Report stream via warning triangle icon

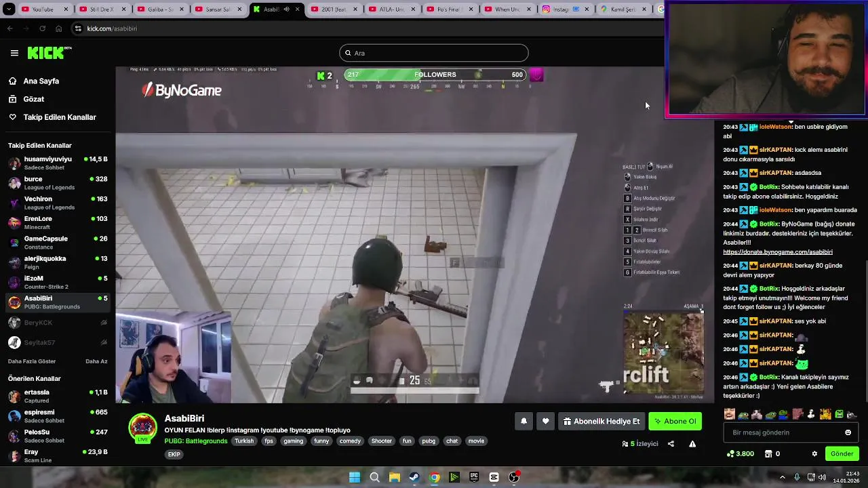[x=692, y=444]
